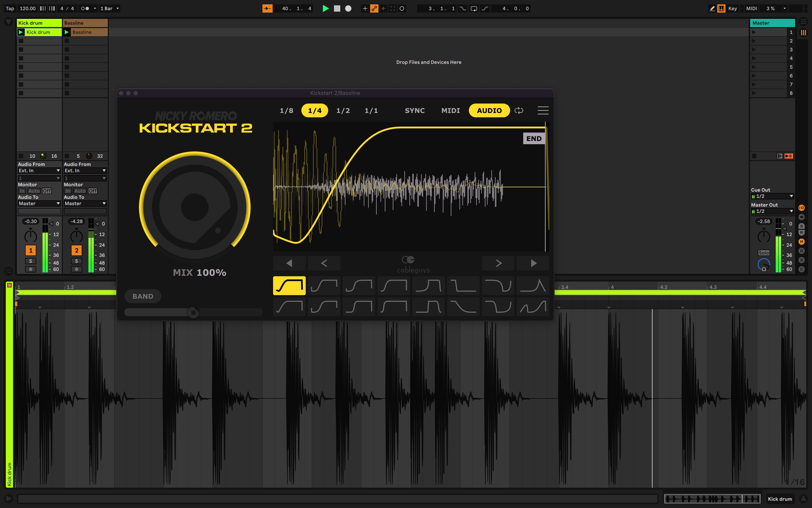Solo the Bassline track
The height and width of the screenshot is (508, 812).
pyautogui.click(x=77, y=261)
